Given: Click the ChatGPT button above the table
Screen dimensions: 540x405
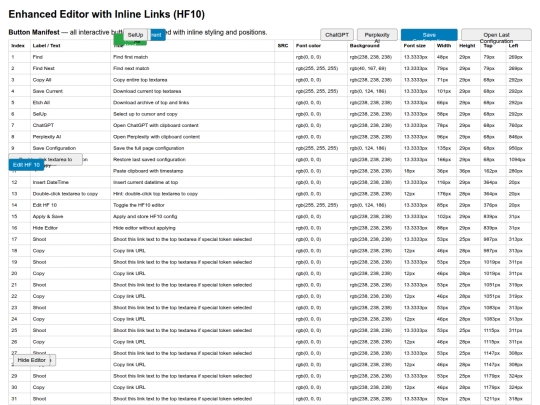Looking at the screenshot, I should pos(337,35).
